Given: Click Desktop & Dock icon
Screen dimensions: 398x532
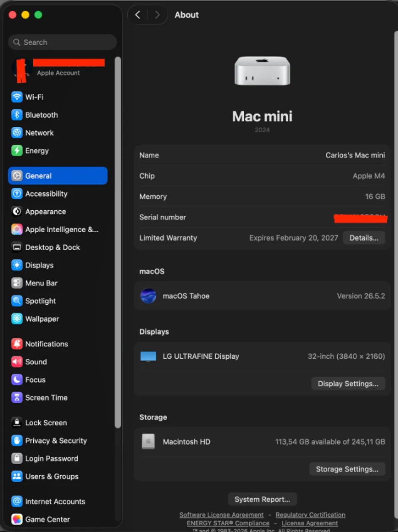Looking at the screenshot, I should (17, 247).
